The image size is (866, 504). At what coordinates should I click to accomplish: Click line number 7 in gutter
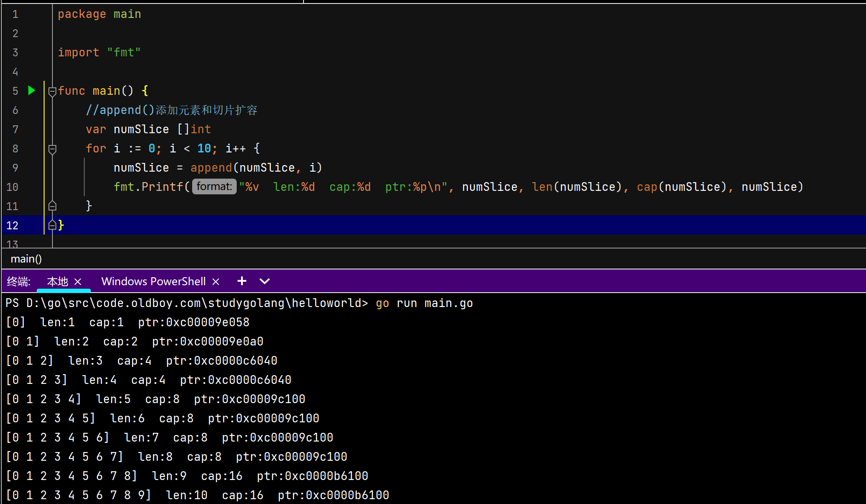click(x=15, y=129)
